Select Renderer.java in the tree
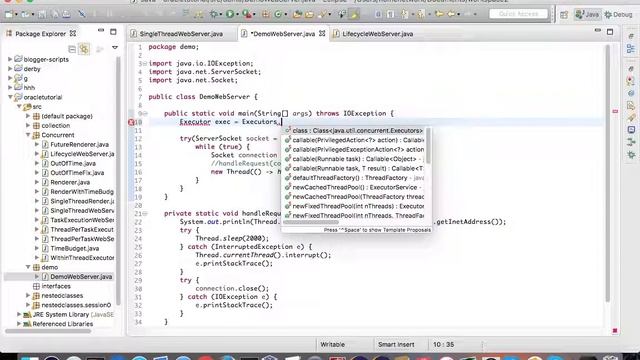This screenshot has width=640, height=360. tap(69, 182)
